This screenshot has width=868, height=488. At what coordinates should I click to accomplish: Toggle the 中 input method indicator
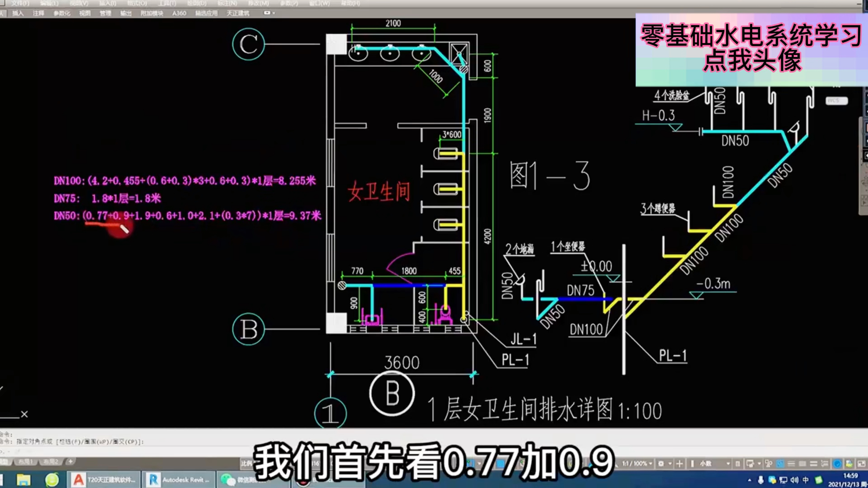(807, 480)
